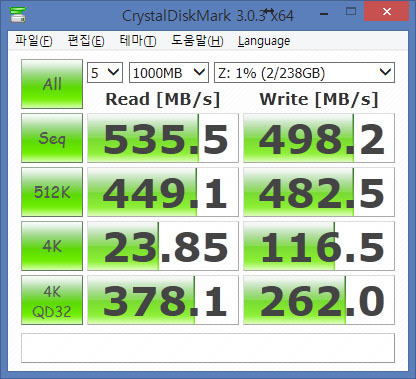Click the 4K write result 116.5
This screenshot has width=416, height=379.
(319, 246)
